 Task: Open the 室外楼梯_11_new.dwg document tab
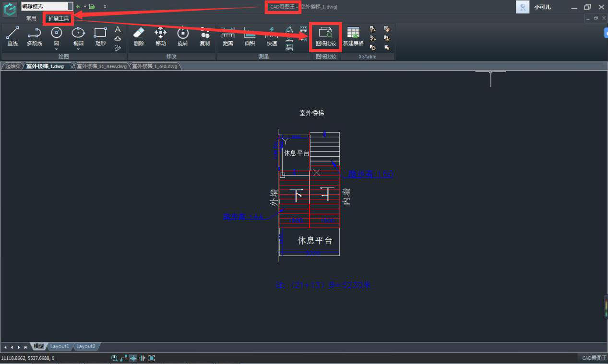pyautogui.click(x=102, y=66)
